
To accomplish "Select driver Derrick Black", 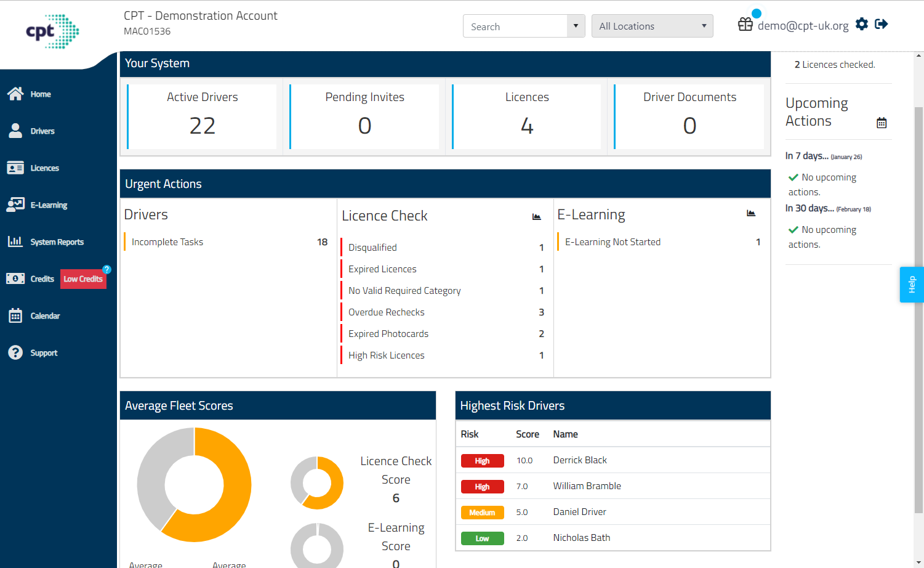I will [x=579, y=460].
